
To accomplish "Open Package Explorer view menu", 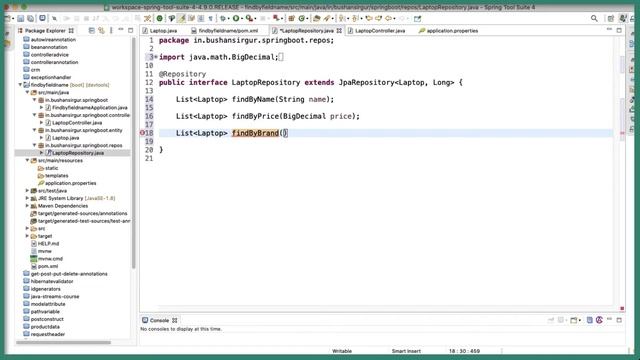I will click(111, 31).
